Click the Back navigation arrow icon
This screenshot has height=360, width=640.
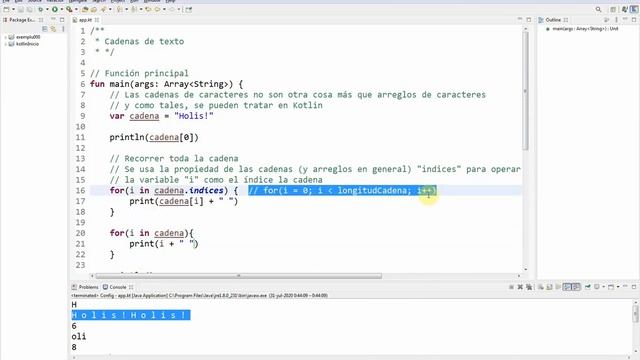coord(157,9)
